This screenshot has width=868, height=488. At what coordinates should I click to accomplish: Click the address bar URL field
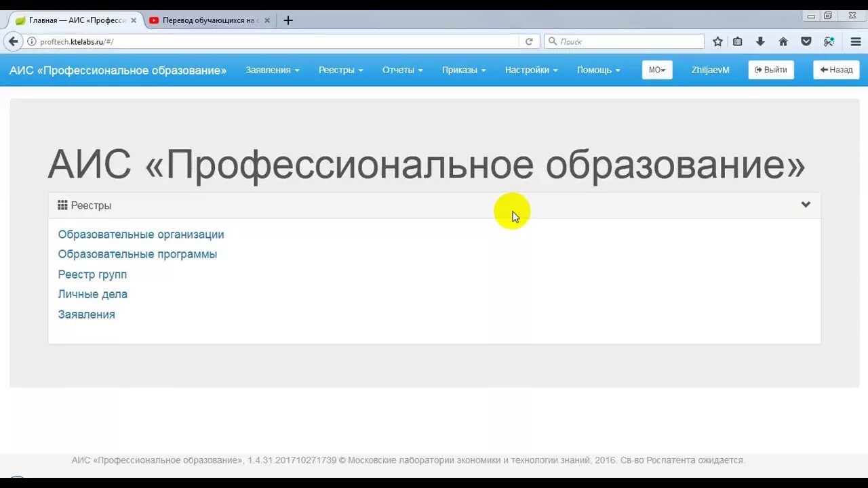pos(278,41)
